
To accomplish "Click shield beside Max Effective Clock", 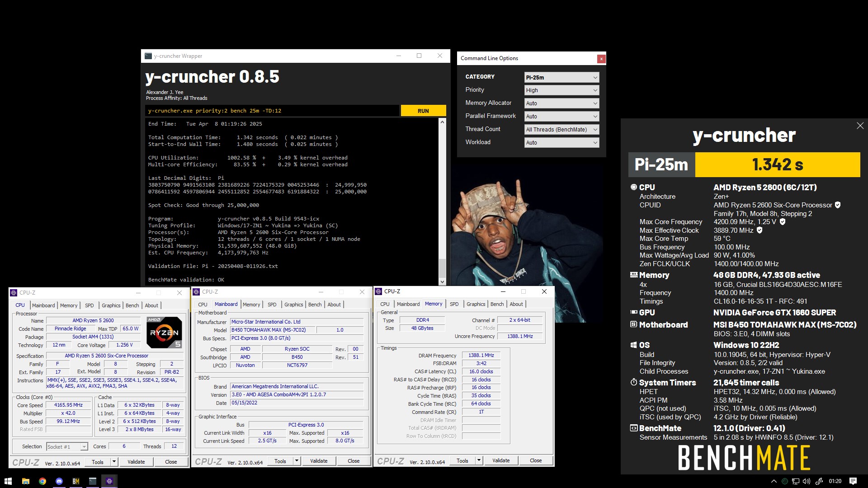I will click(759, 230).
